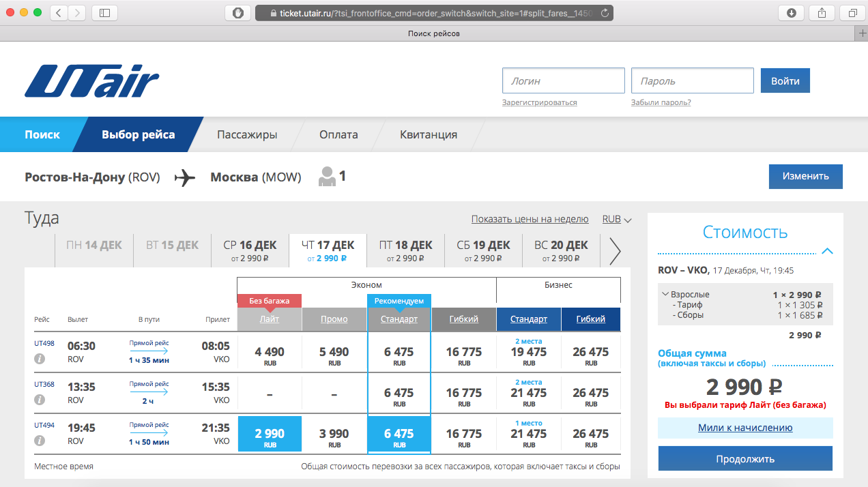Open the business Стандарт fare header

click(x=529, y=319)
